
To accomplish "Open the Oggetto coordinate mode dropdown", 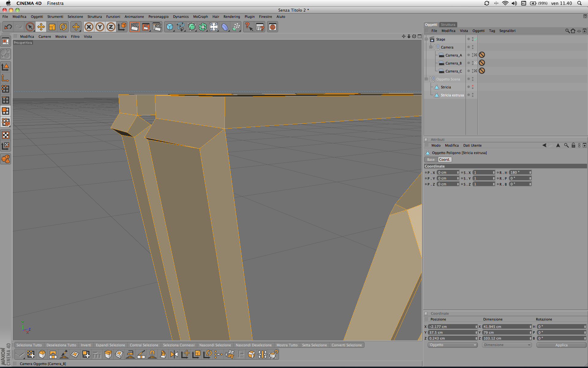I will (452, 345).
